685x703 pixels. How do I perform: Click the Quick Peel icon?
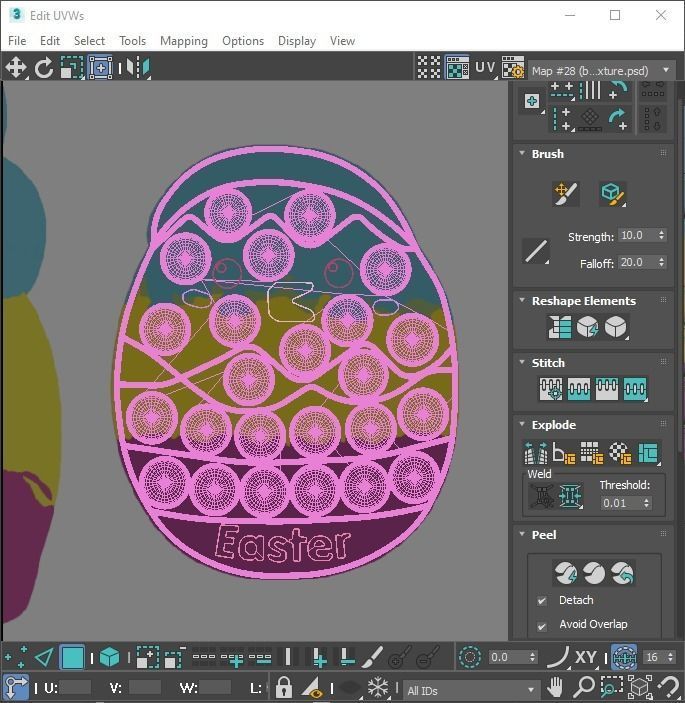point(566,573)
